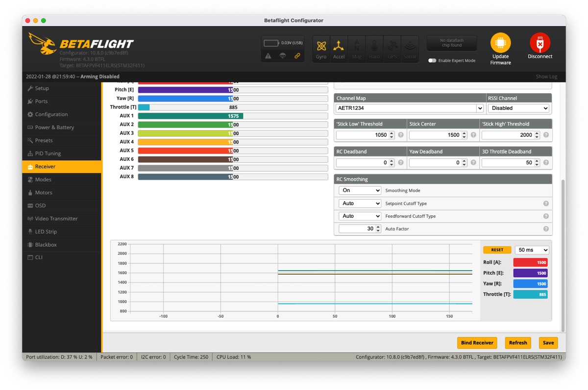Click the 3D Throttle Deadband stepper arrows

coord(537,162)
